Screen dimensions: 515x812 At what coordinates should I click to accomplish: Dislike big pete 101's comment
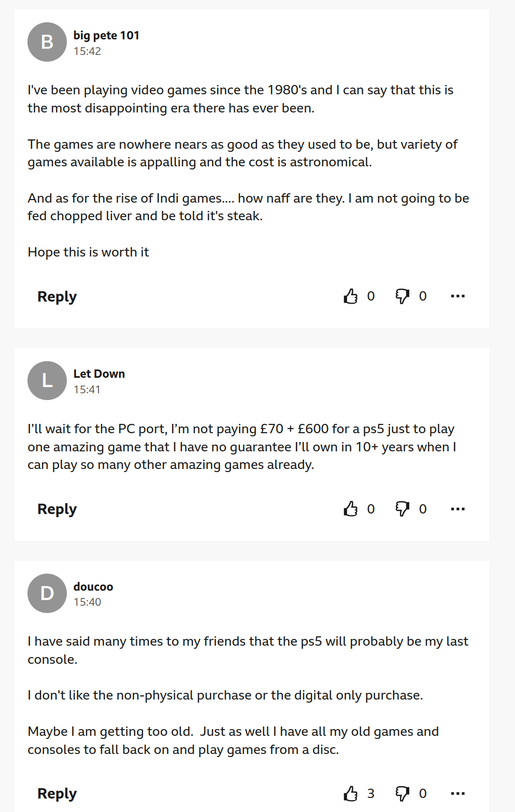[403, 296]
